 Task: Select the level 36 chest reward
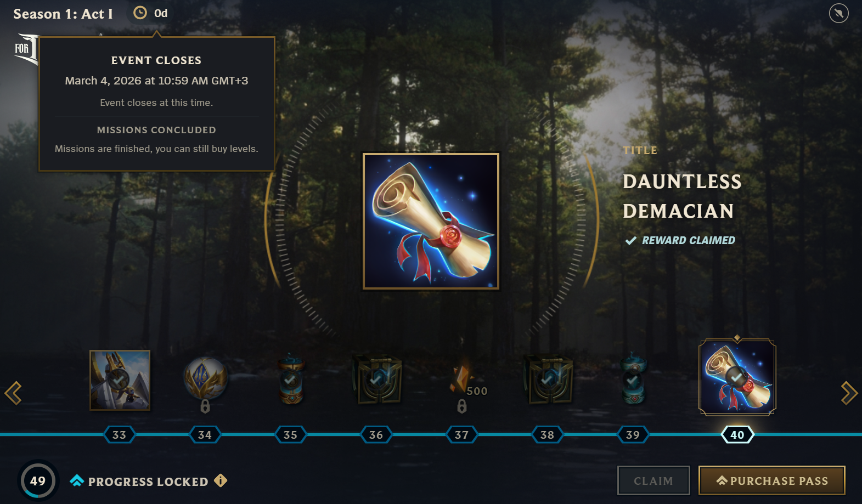(377, 379)
